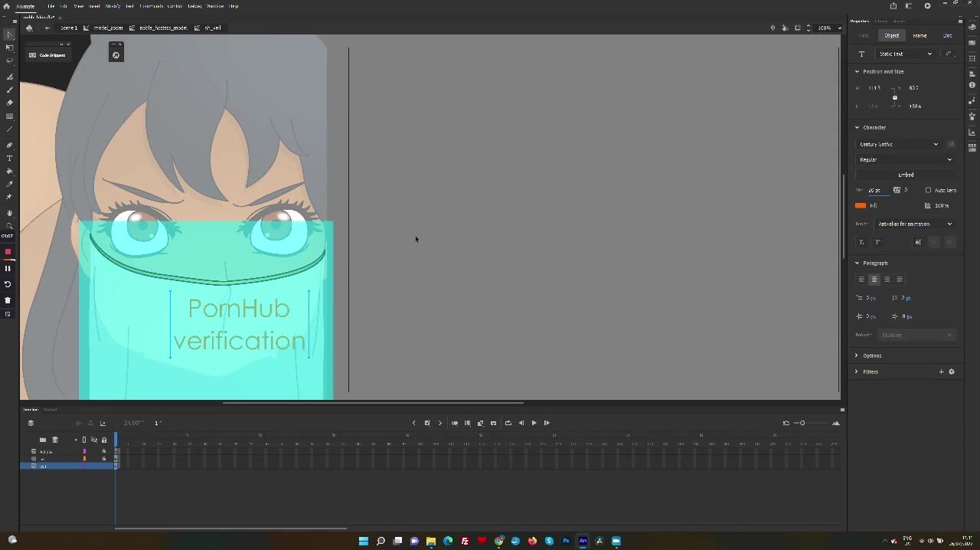Toggle loop playback in timeline
980x550 pixels.
point(508,423)
